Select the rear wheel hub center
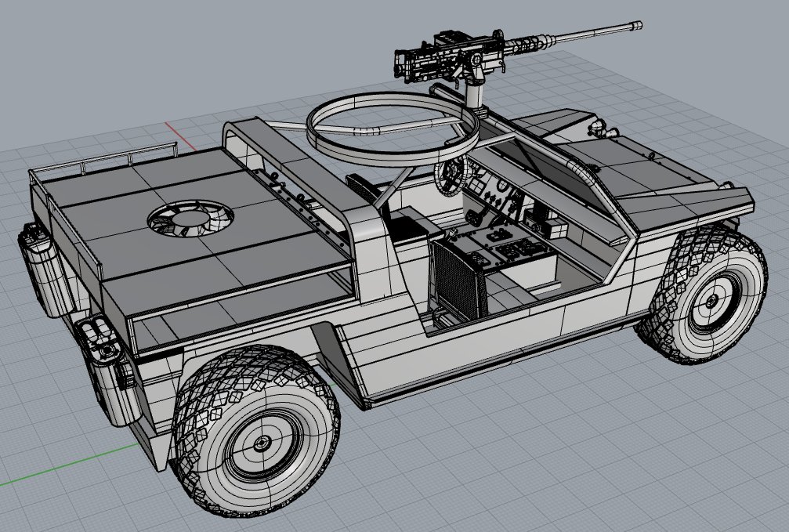Viewport: 789px width, 532px height. click(262, 443)
